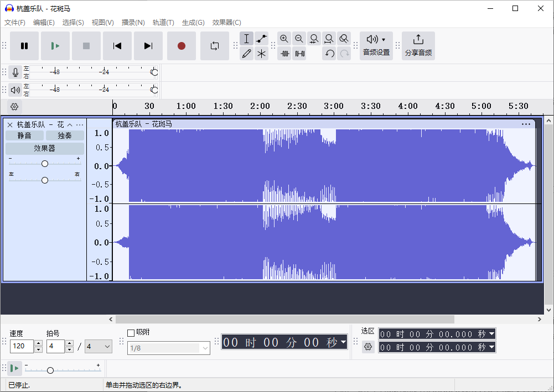Open the selection time format dropdown
Viewport: 554px width, 392px height.
(x=491, y=333)
